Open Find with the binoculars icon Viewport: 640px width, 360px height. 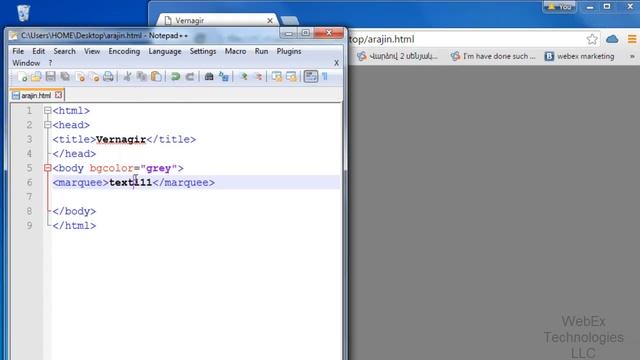pyautogui.click(x=209, y=76)
